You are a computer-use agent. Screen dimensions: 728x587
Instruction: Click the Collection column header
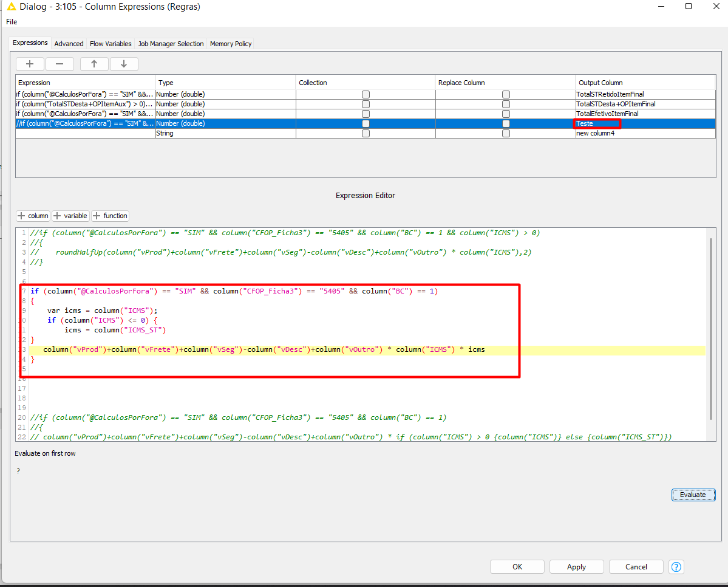point(366,83)
